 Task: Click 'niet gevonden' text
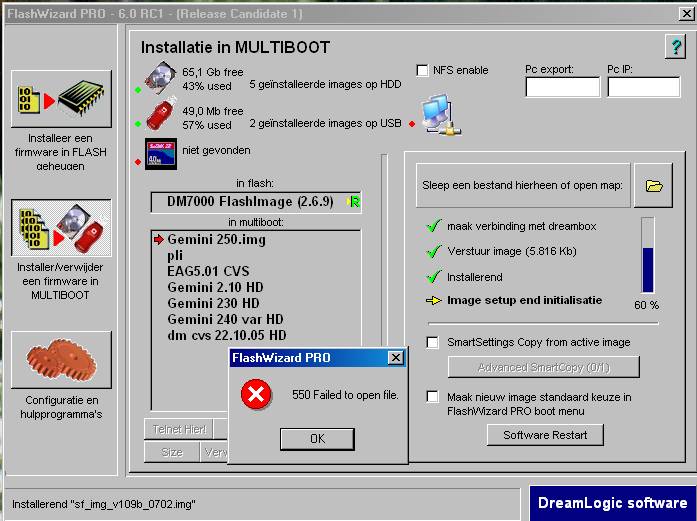click(216, 150)
